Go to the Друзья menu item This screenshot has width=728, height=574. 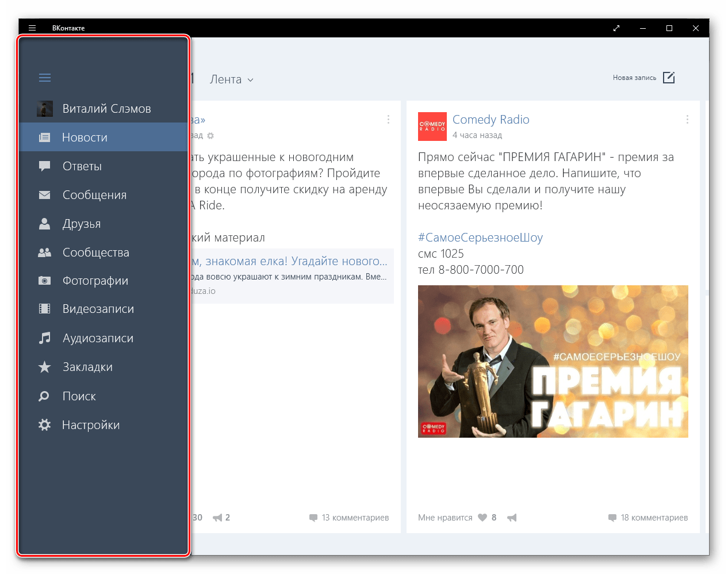104,224
